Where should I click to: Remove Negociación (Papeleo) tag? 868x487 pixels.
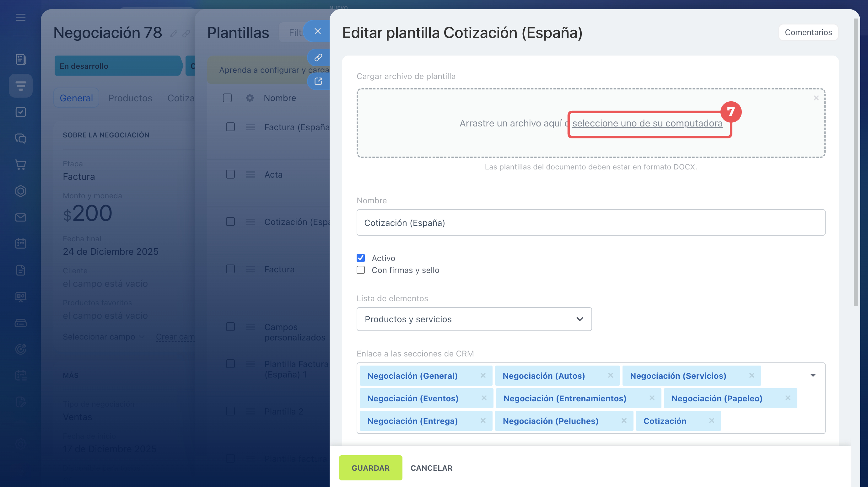point(788,398)
